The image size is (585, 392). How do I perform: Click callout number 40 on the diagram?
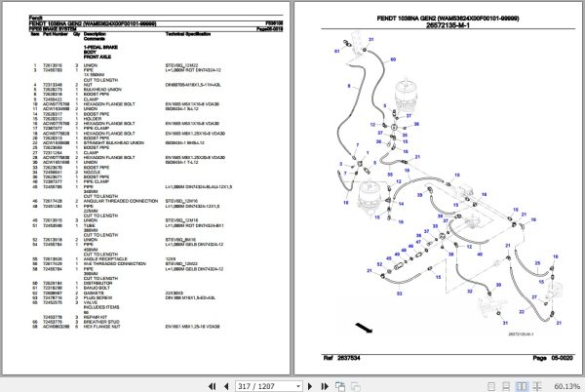pyautogui.click(x=480, y=255)
